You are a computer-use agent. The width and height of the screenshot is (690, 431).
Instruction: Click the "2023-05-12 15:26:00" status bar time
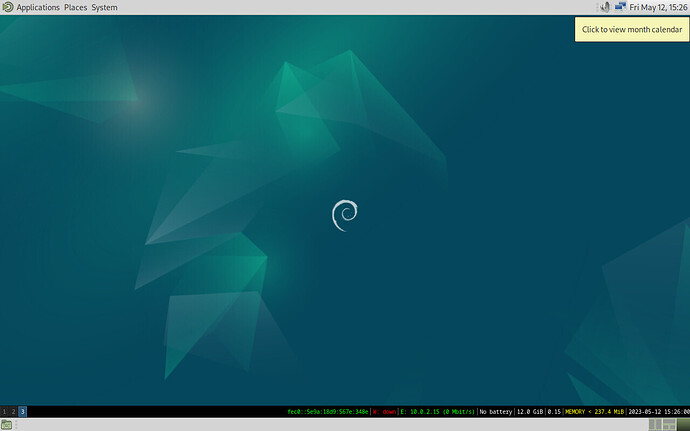pyautogui.click(x=659, y=412)
